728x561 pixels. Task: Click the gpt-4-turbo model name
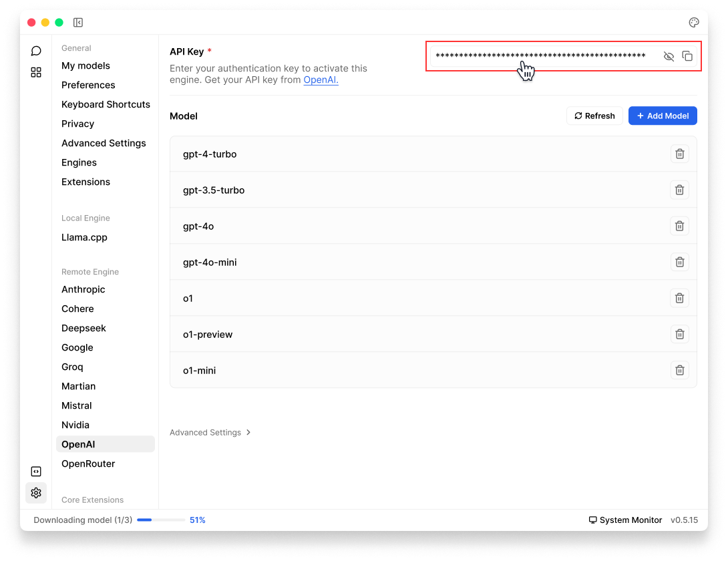coord(210,154)
